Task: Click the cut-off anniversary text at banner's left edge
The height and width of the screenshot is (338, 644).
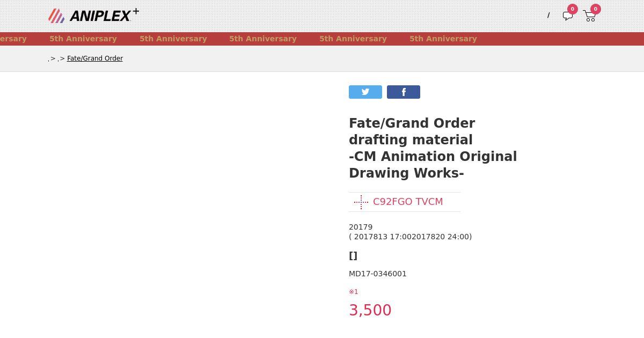Action: 13,39
